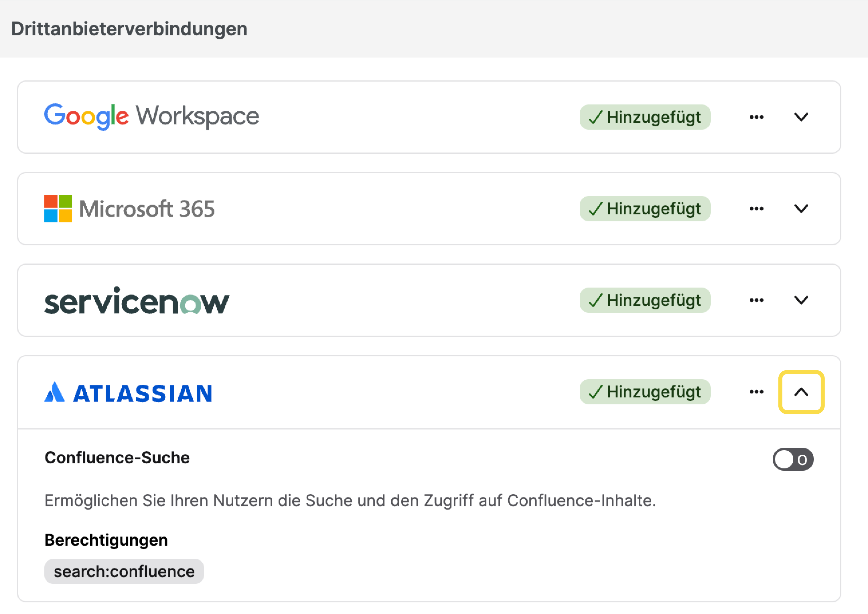Open the ServiceNow three-dot menu
Viewport: 868px width, 614px height.
(x=756, y=301)
